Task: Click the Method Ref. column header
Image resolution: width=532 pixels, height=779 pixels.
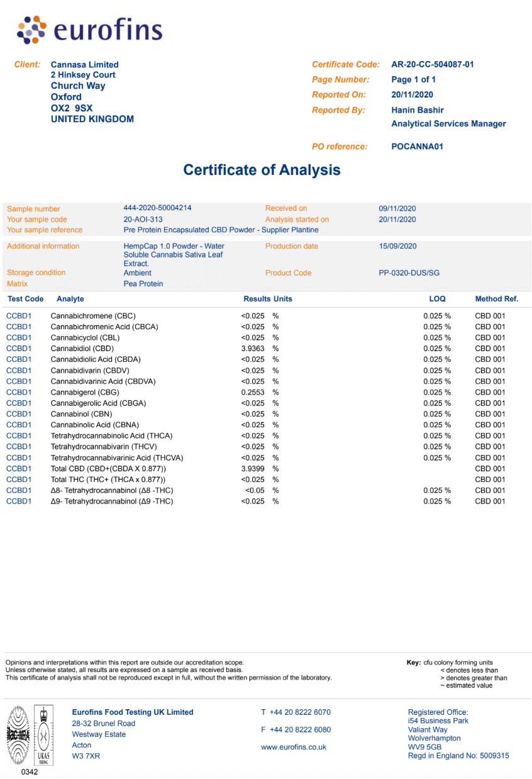Action: coord(496,299)
